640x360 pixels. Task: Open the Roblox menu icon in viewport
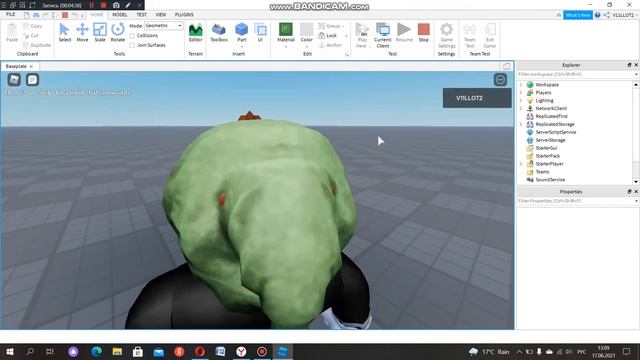point(14,80)
